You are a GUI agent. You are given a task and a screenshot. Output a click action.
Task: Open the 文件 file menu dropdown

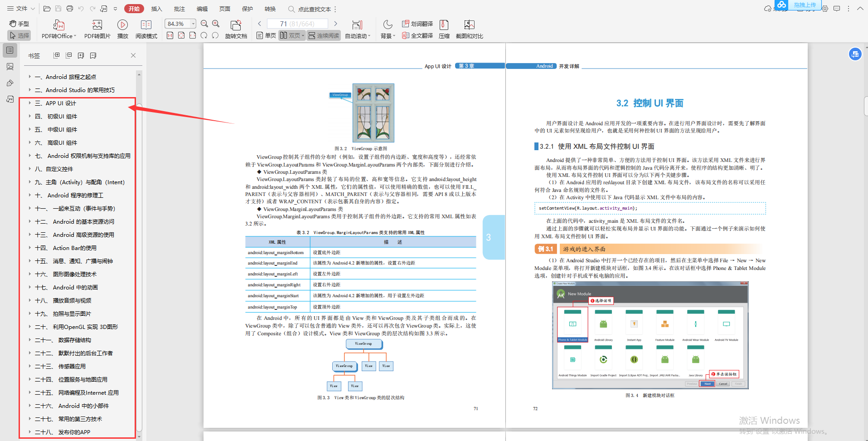pyautogui.click(x=21, y=9)
